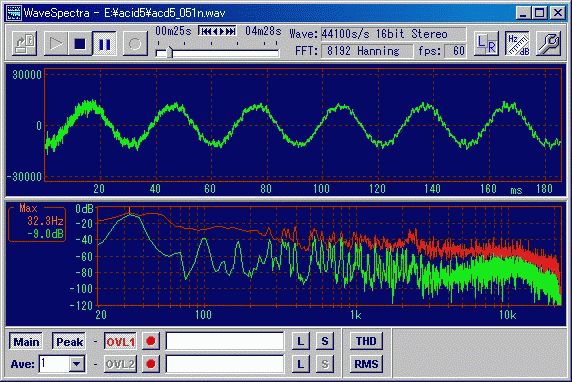
Task: Toggle the Main spectrum display button
Action: pos(26,342)
